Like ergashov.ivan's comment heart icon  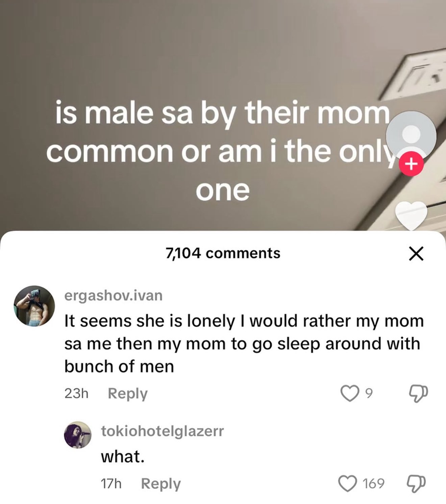(350, 393)
